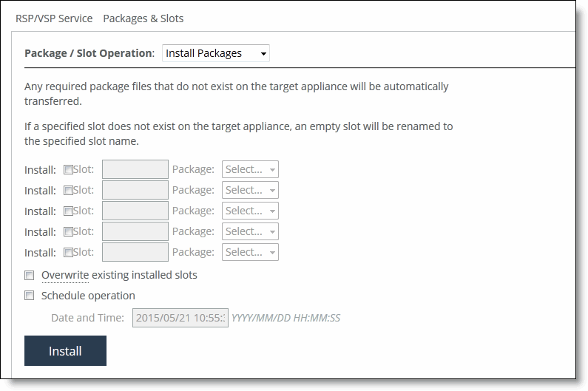Image resolution: width=588 pixels, height=391 pixels.
Task: Check Overwrite existing installed slots
Action: [x=30, y=276]
